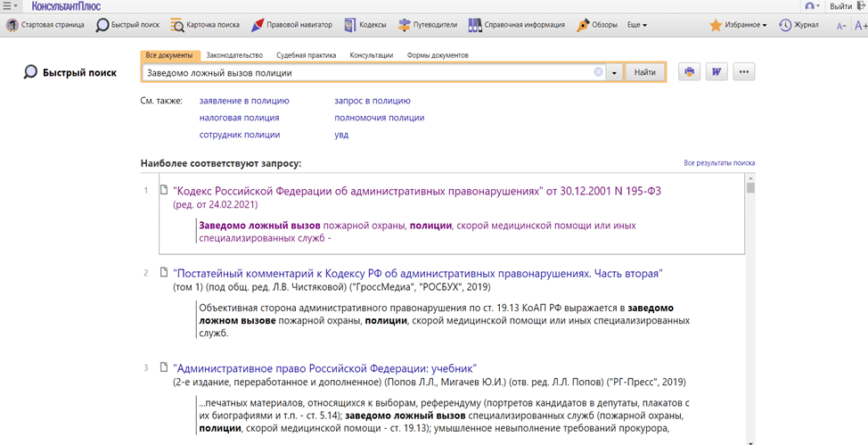Switch to the Судебная практика tab
The width and height of the screenshot is (868, 445).
[x=307, y=55]
